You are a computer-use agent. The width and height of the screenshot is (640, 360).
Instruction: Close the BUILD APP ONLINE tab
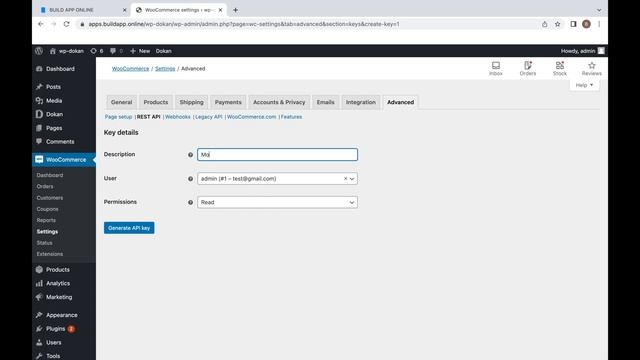click(124, 10)
